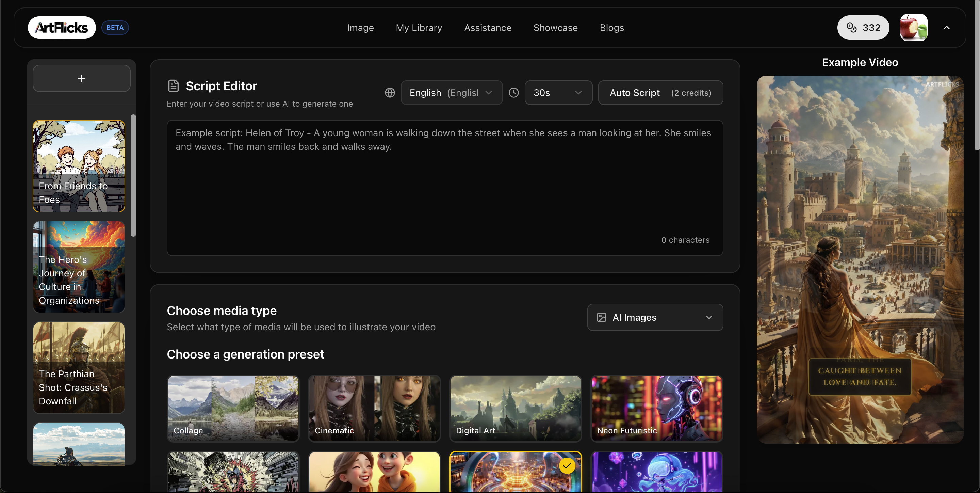Deselect the checked yellow generation preset
Viewport: 980px width, 493px height.
point(567,465)
